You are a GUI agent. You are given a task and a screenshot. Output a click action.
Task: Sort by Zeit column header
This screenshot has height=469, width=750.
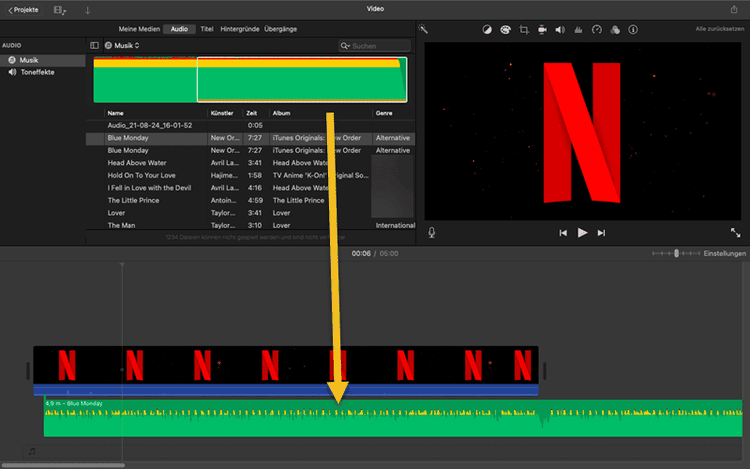252,113
